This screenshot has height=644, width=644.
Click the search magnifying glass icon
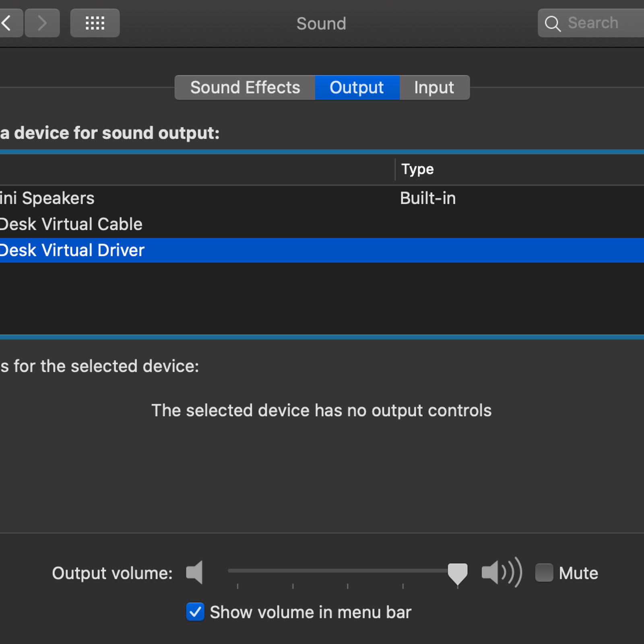[x=552, y=24]
